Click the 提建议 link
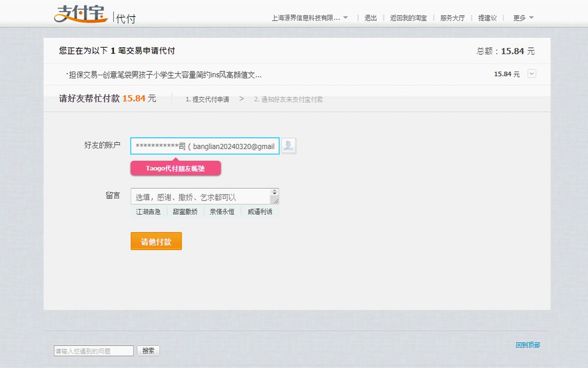 coord(487,18)
